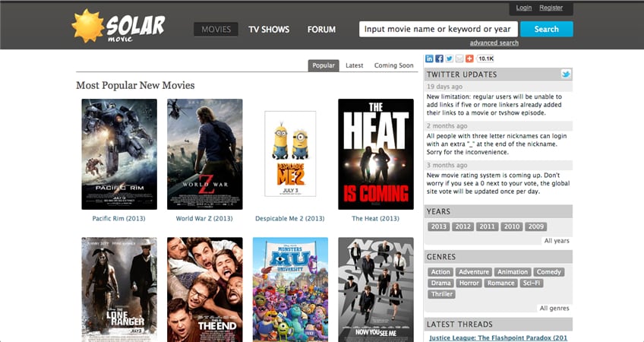Select the Romance genre tag
This screenshot has width=644, height=342.
click(x=500, y=283)
